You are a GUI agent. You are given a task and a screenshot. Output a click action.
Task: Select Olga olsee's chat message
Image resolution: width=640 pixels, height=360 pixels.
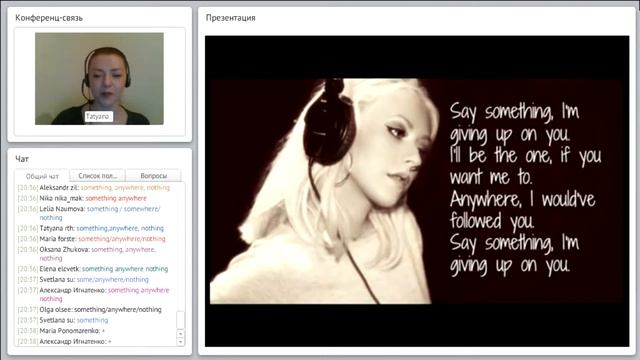90,309
